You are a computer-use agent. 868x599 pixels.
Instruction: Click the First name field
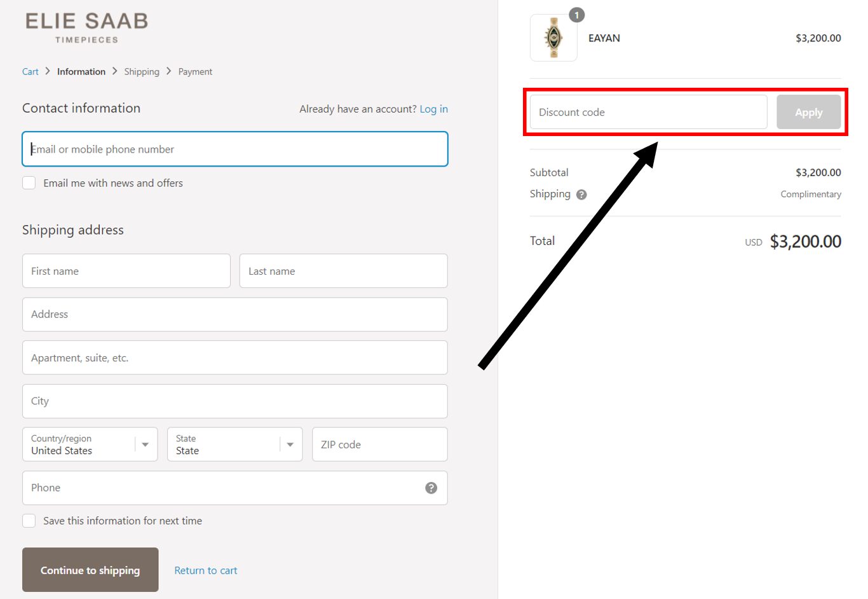126,271
